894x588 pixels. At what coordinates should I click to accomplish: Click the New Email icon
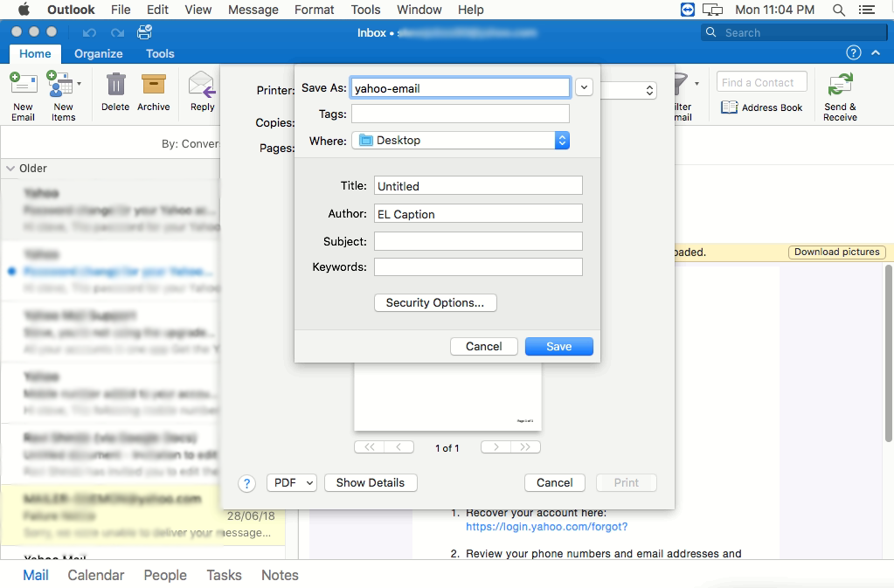pos(24,84)
